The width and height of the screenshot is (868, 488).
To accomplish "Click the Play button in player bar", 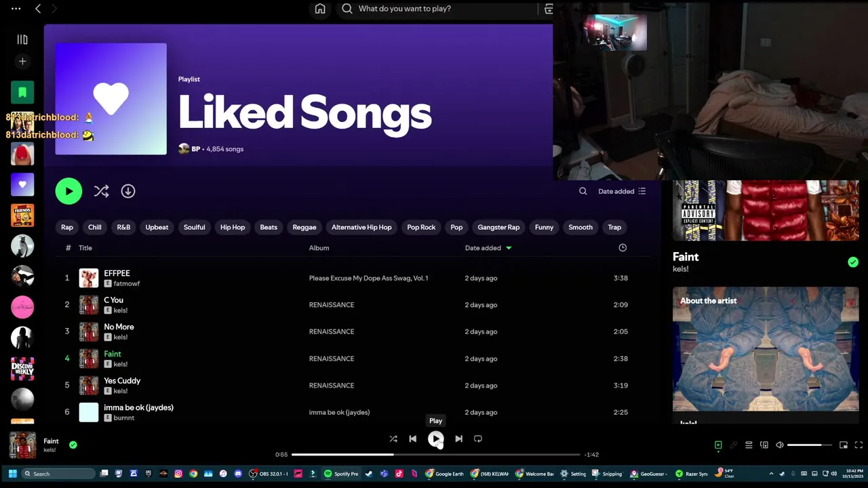I will point(435,439).
